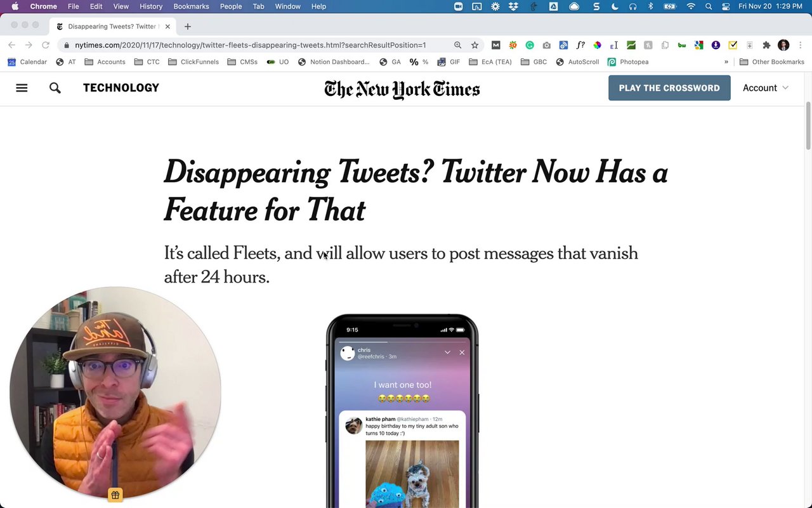Viewport: 812px width, 508px height.
Task: Open macOS Control Center toggles
Action: 726,6
